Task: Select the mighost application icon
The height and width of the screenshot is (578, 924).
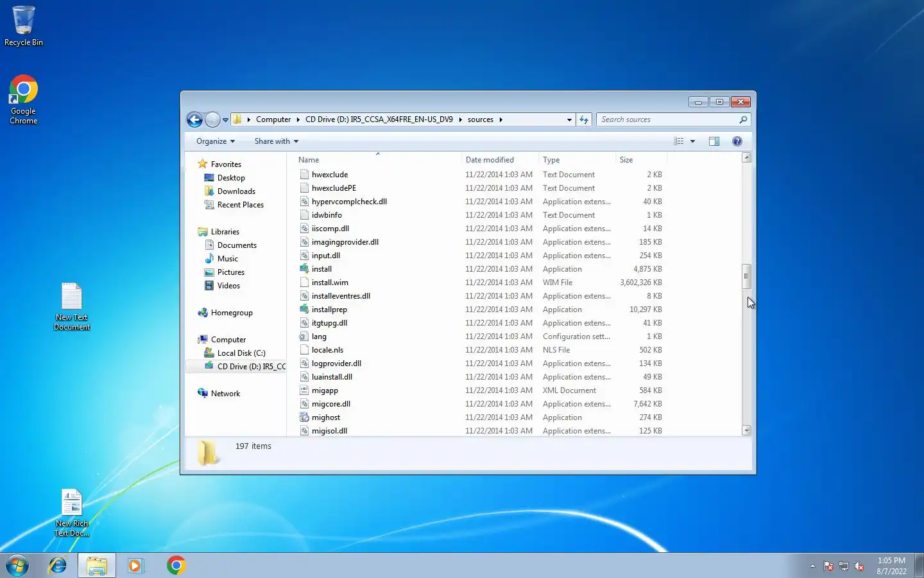Action: (304, 417)
